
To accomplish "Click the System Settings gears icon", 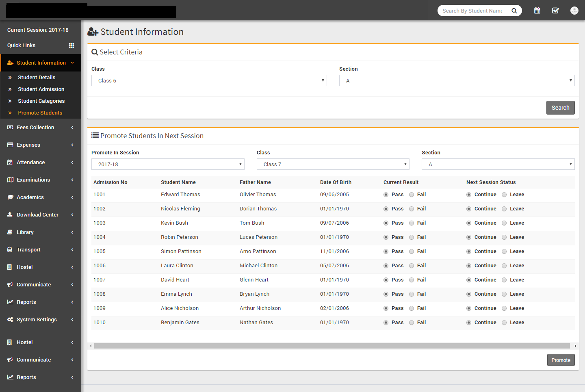I will tap(10, 320).
